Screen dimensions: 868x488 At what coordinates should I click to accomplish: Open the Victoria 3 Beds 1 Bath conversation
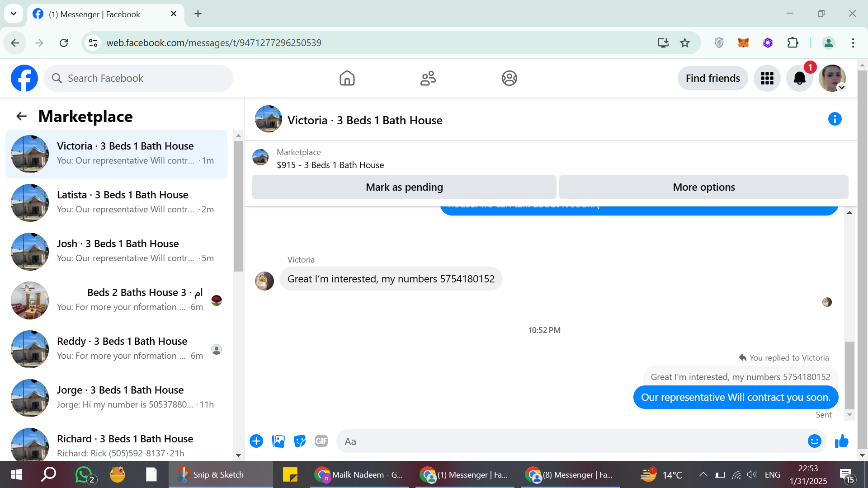click(x=116, y=154)
